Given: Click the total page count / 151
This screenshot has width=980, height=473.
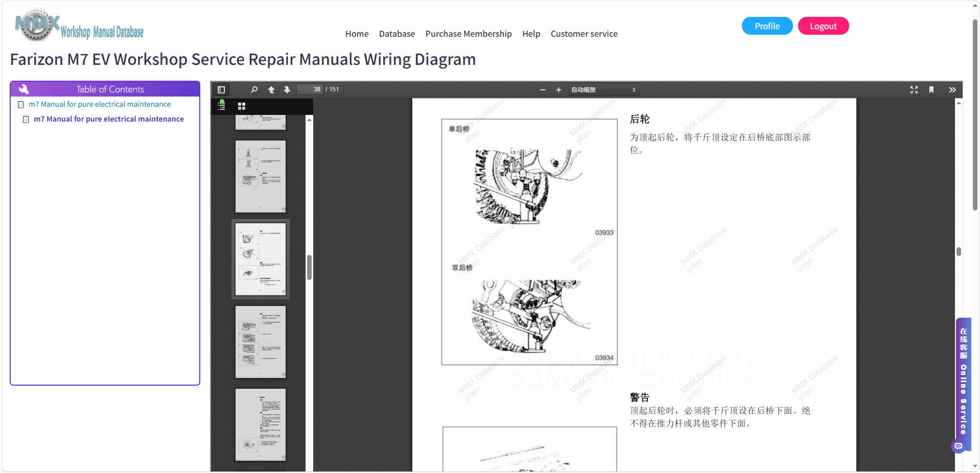Looking at the screenshot, I should point(332,89).
